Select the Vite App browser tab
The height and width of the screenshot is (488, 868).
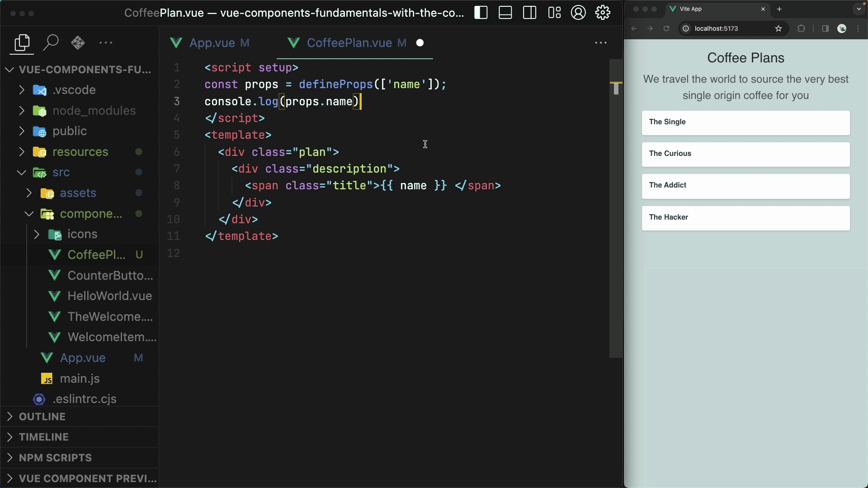coord(717,9)
